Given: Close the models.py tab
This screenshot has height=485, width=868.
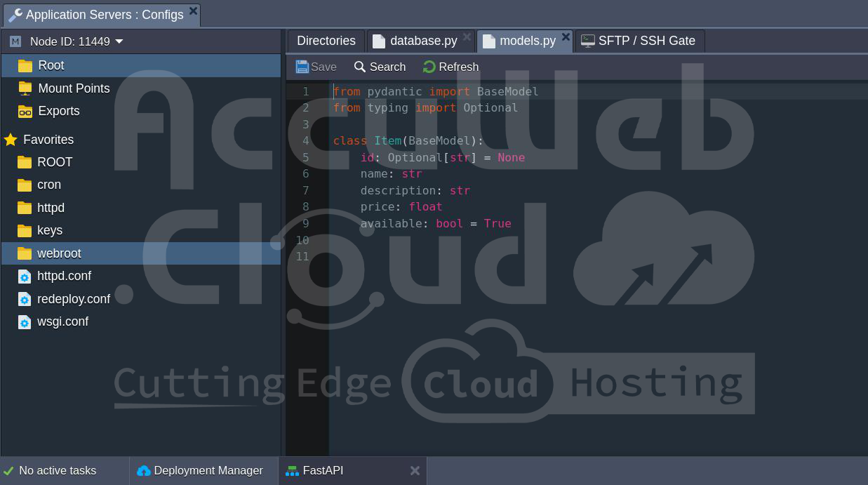Looking at the screenshot, I should pos(566,37).
